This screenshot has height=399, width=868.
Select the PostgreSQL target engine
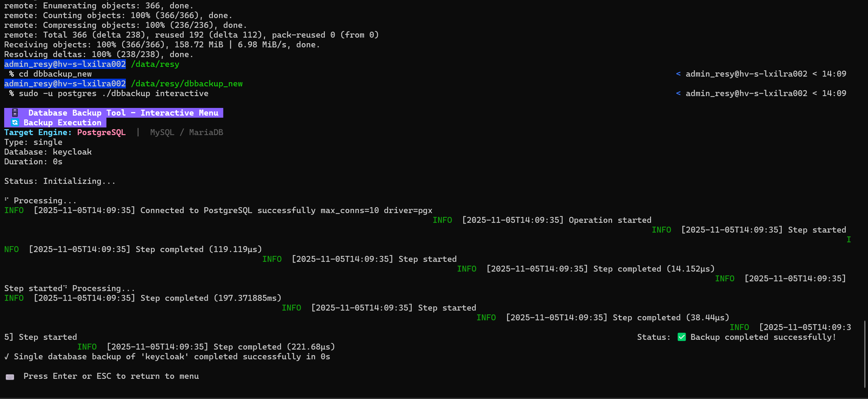tap(101, 132)
